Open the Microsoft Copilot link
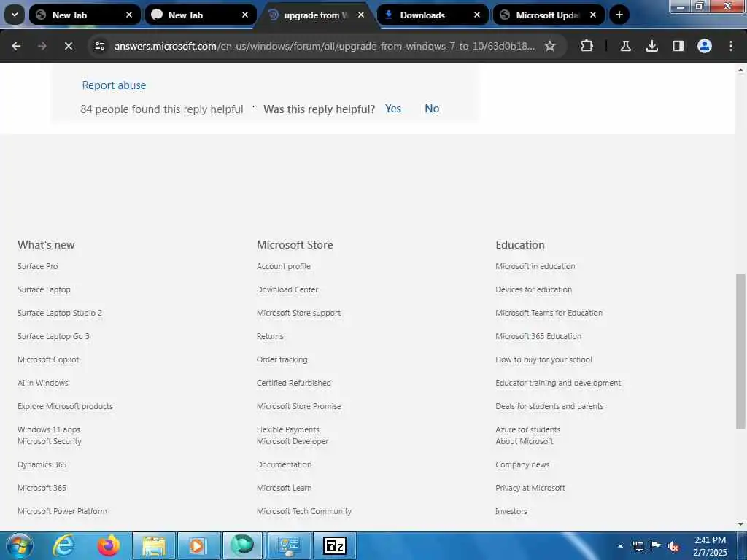The height and width of the screenshot is (560, 747). pos(48,359)
